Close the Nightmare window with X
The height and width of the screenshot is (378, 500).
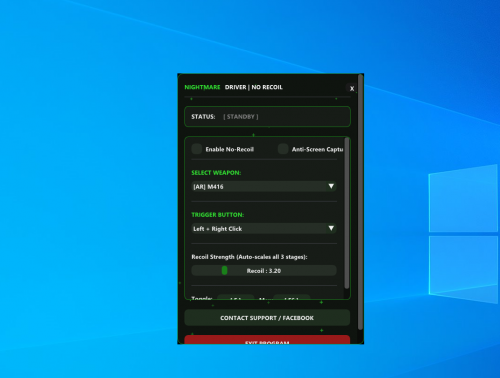tap(352, 88)
